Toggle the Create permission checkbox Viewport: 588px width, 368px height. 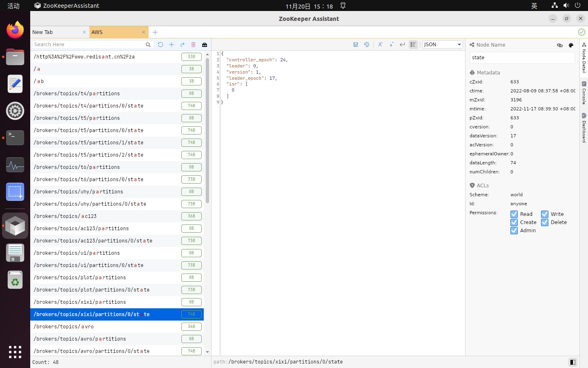tap(514, 222)
